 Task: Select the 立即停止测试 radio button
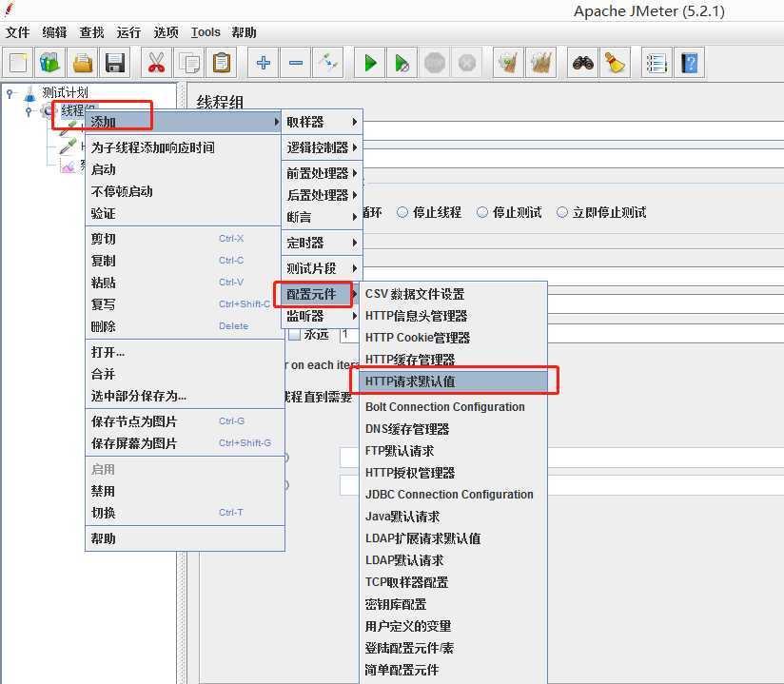click(562, 212)
